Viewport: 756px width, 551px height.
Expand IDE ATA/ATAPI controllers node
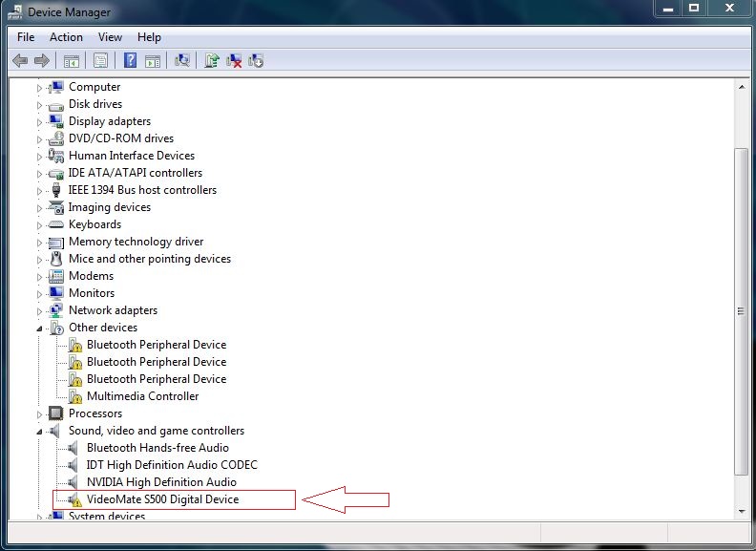click(39, 174)
